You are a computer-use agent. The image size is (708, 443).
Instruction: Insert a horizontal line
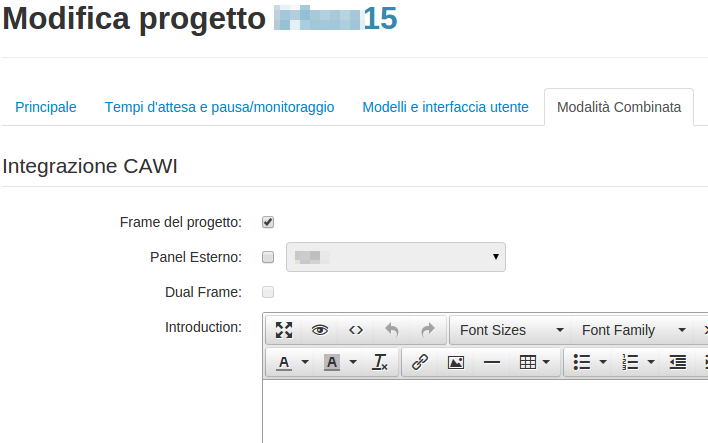(492, 362)
